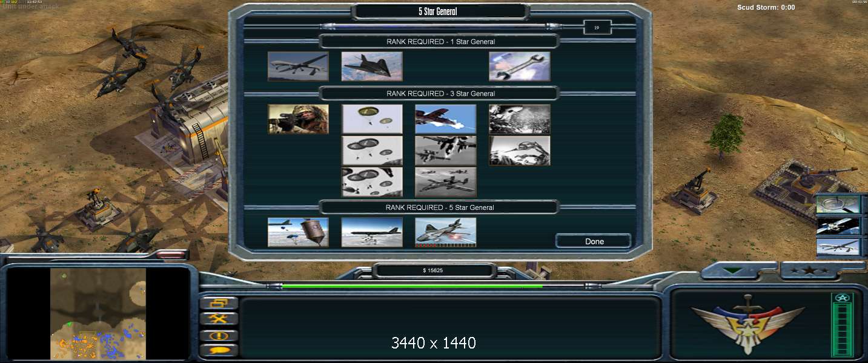The width and height of the screenshot is (868, 363).
Task: Activate the magnifier-on-map shortcut power
Action: [838, 205]
